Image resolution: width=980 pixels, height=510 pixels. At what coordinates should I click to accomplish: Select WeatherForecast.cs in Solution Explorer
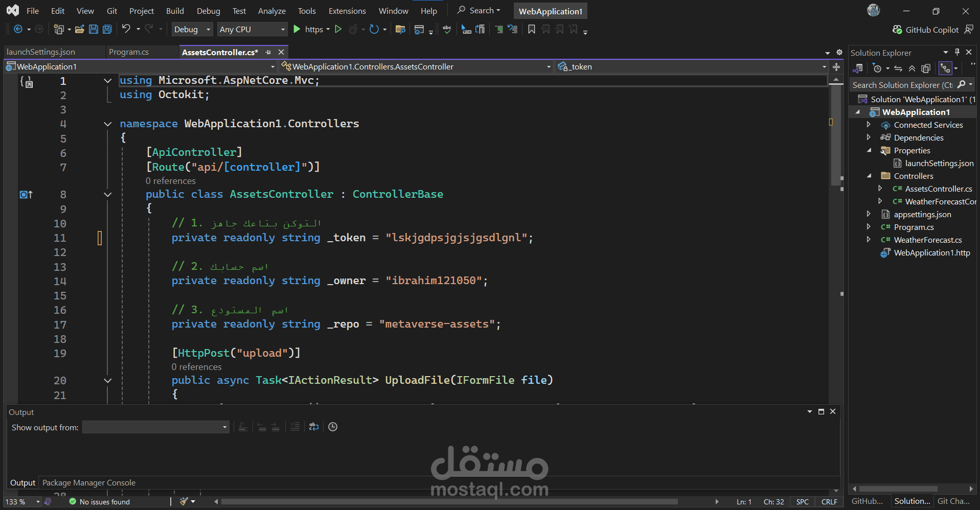point(928,240)
